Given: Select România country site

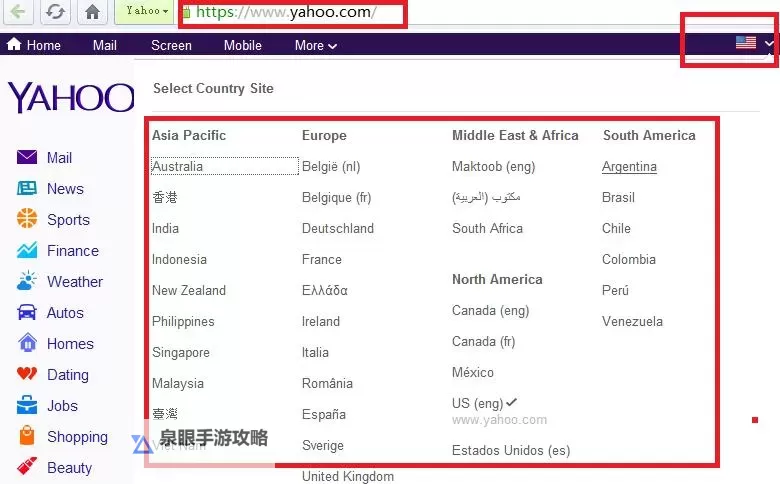Looking at the screenshot, I should click(x=327, y=383).
